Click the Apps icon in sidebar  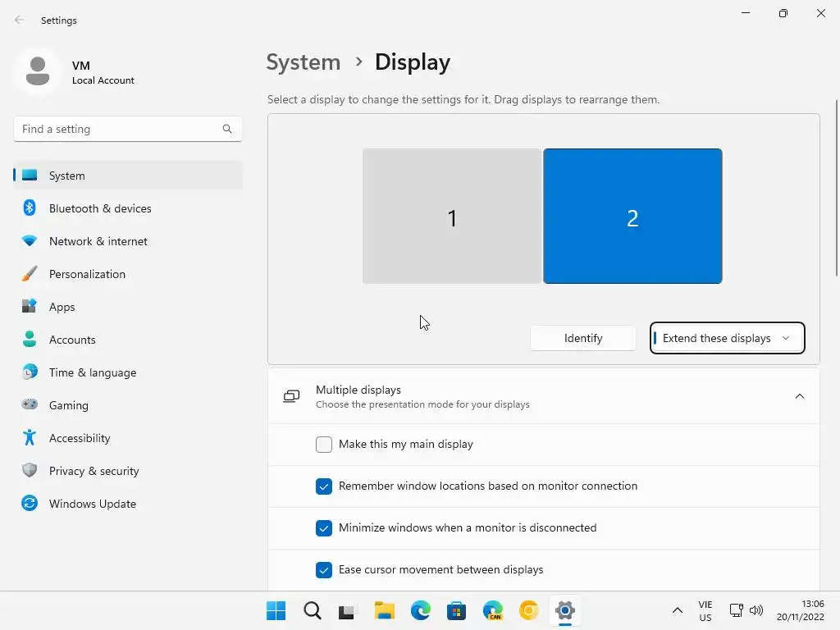(x=30, y=306)
